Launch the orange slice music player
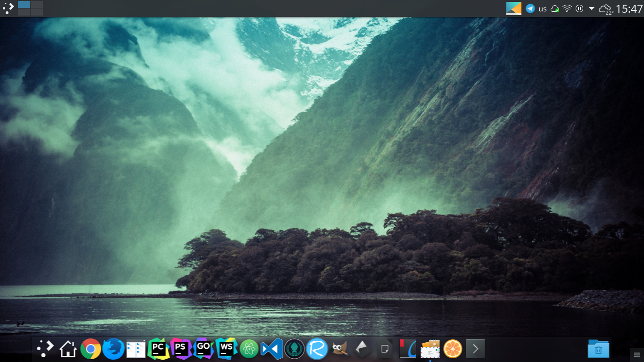Image resolution: width=644 pixels, height=362 pixels. click(x=453, y=349)
